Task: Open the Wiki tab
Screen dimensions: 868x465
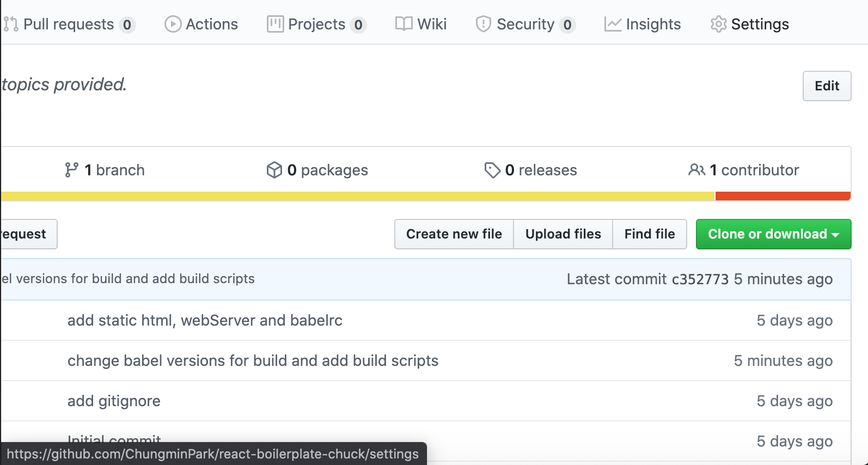Action: [431, 24]
